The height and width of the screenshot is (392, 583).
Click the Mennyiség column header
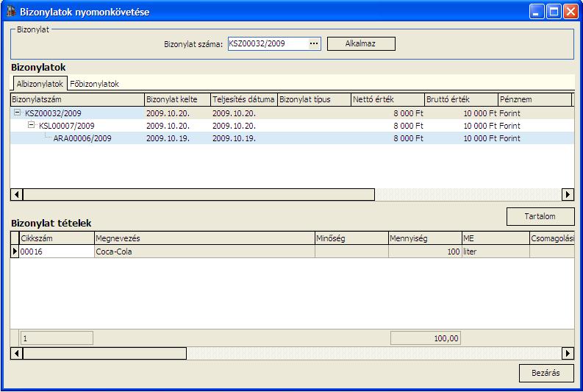coord(426,238)
